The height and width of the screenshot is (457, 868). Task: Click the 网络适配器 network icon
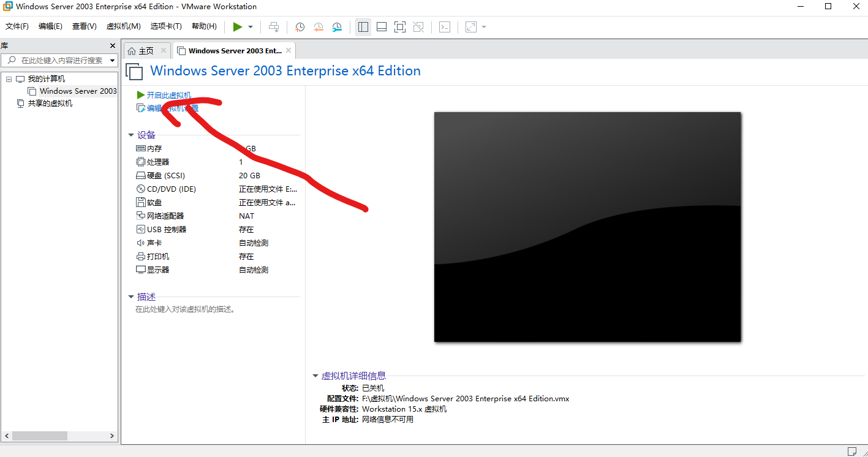click(141, 216)
